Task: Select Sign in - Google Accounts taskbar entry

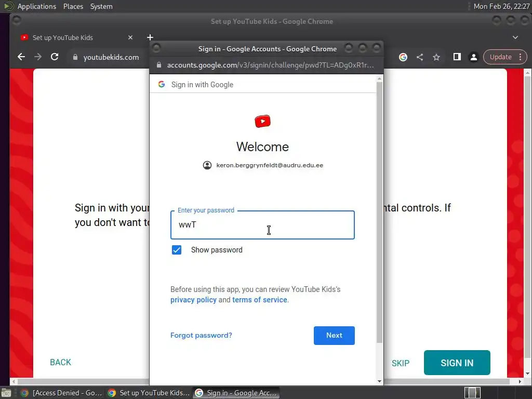Action: coord(236,393)
